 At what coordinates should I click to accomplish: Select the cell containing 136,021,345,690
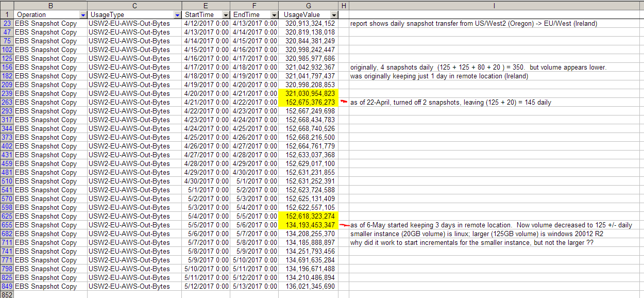pyautogui.click(x=309, y=286)
